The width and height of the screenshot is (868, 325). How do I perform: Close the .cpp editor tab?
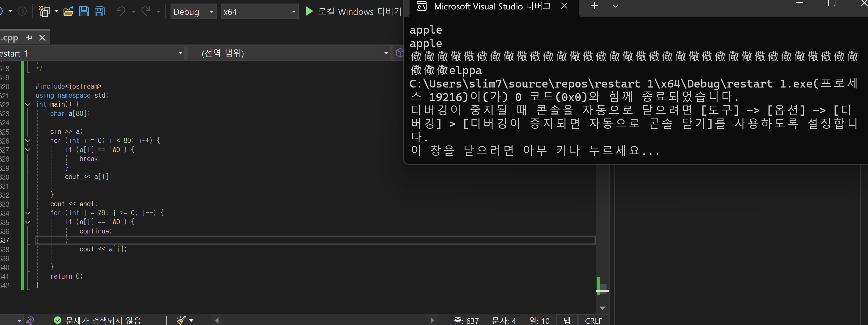click(x=42, y=37)
